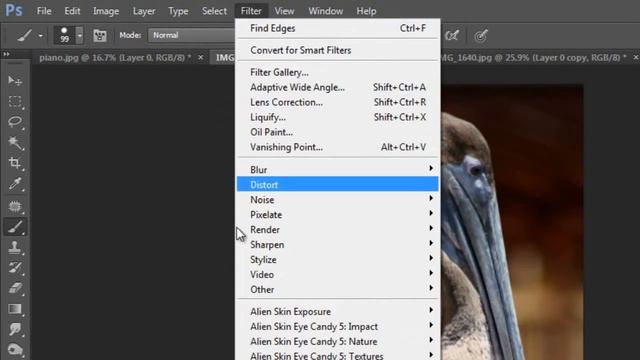The height and width of the screenshot is (360, 640).
Task: Choose Lens Correction filter
Action: coord(338,102)
